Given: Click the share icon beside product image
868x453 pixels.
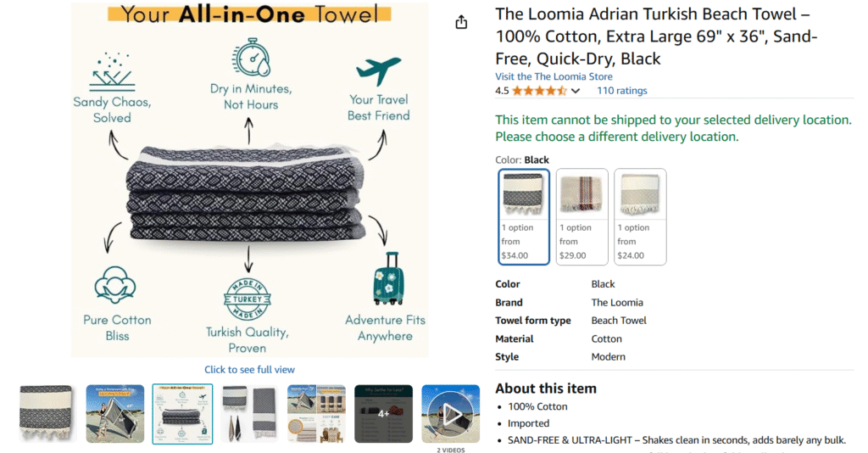Looking at the screenshot, I should coord(461,22).
